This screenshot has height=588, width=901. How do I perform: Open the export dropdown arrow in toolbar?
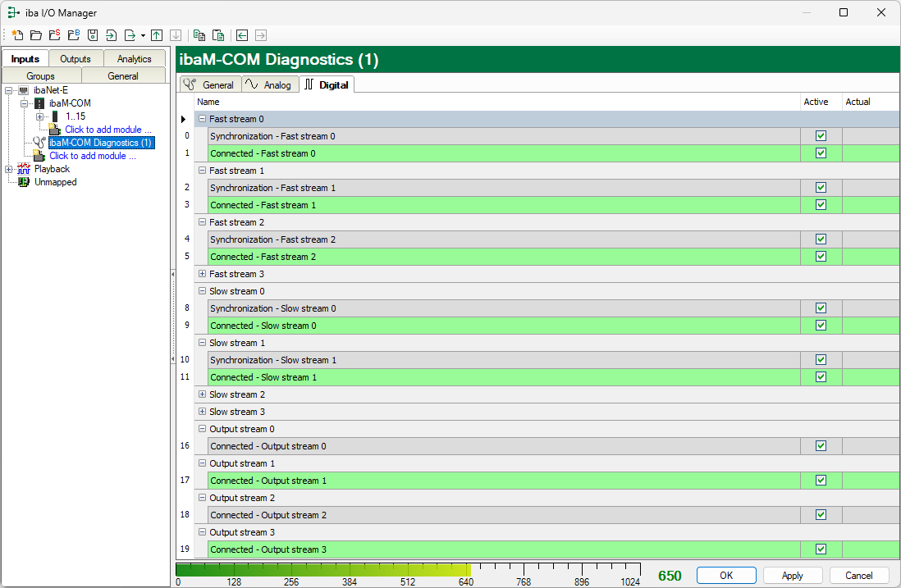[x=143, y=35]
